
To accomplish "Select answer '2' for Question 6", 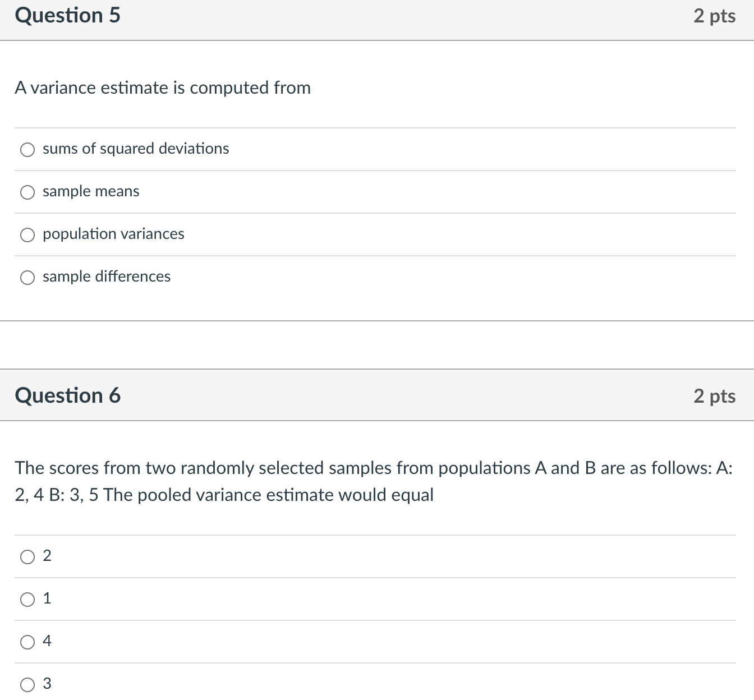I will 27,556.
